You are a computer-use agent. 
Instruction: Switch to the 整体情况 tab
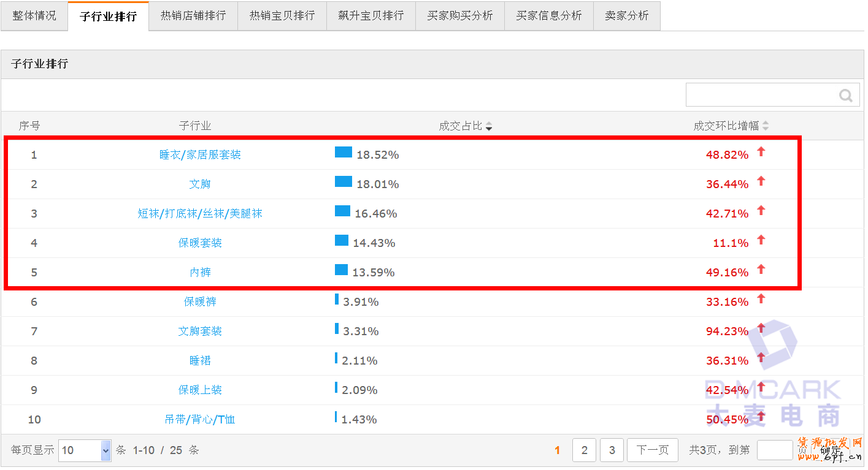34,15
